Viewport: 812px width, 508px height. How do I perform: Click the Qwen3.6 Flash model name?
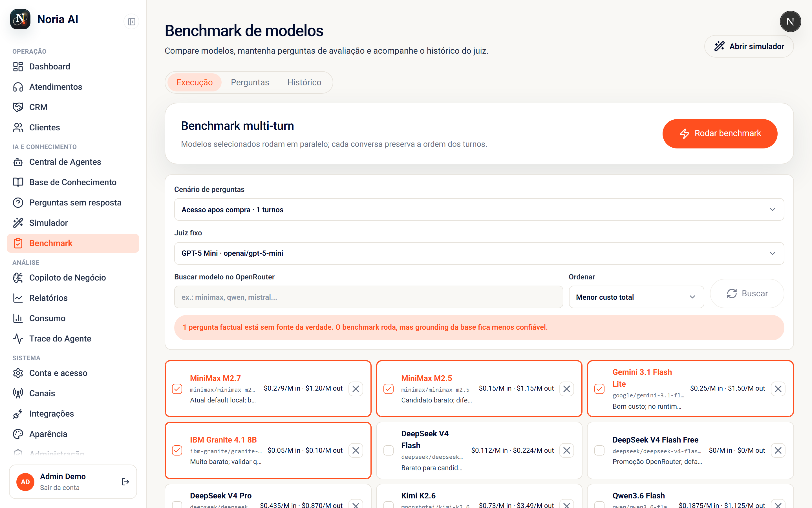(x=639, y=496)
